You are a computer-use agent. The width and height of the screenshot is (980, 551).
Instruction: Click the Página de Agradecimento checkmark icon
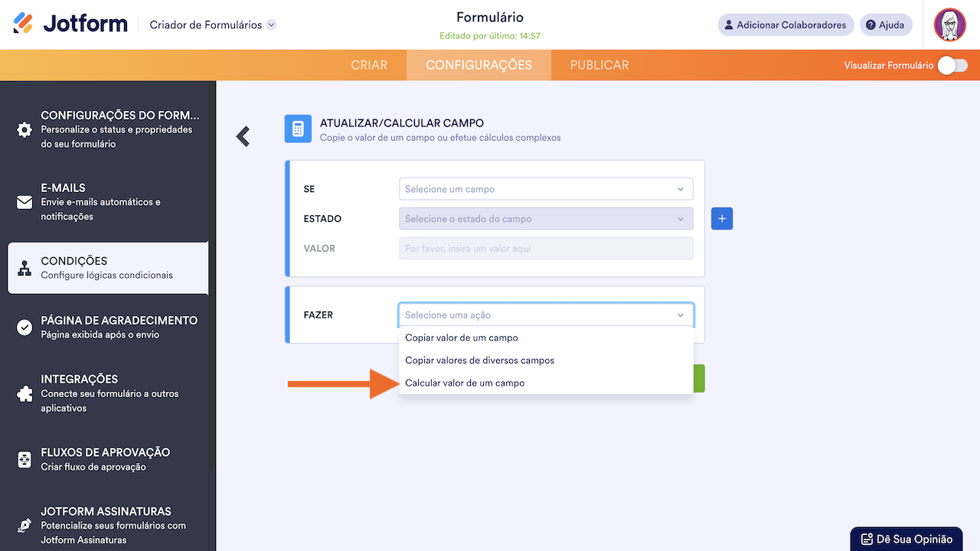tap(24, 328)
